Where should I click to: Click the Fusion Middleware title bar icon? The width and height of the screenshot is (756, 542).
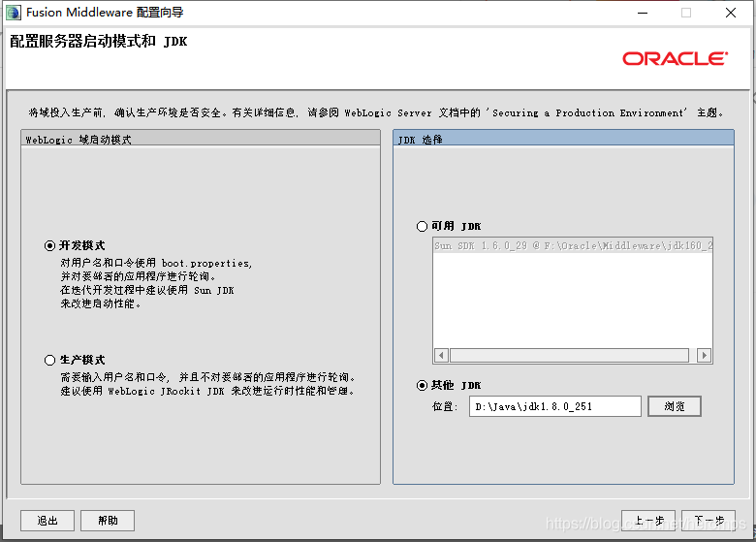14,13
